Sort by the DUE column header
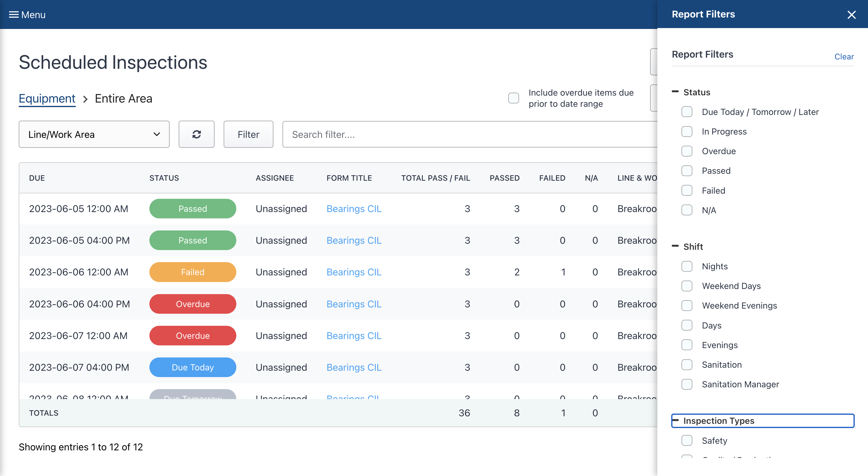 click(x=37, y=178)
